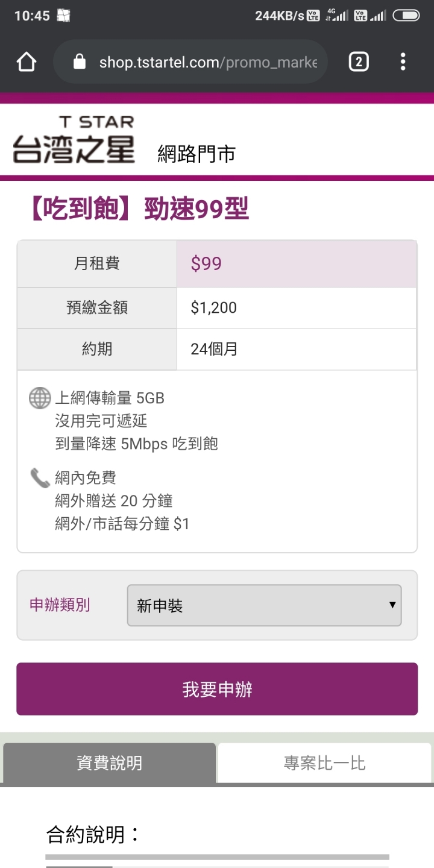Viewport: 434px width, 868px height.
Task: Tap the 預繳金額 $1,200 row
Action: click(x=217, y=308)
